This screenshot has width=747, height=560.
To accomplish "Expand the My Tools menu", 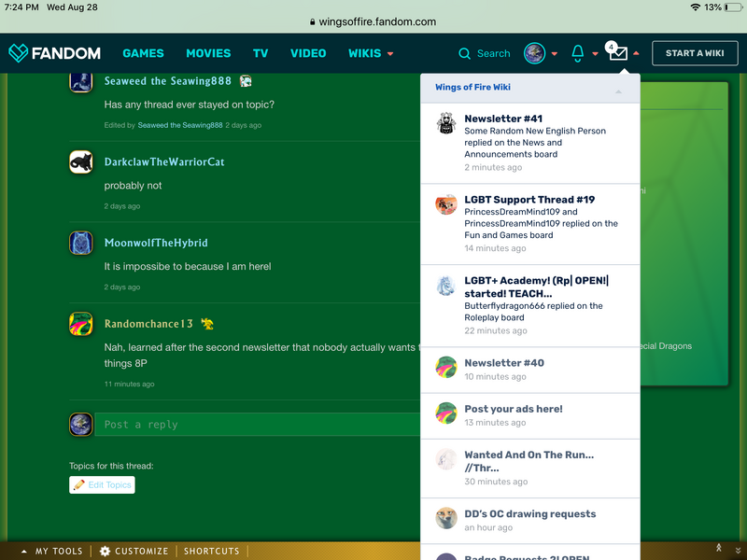I will coord(52,551).
